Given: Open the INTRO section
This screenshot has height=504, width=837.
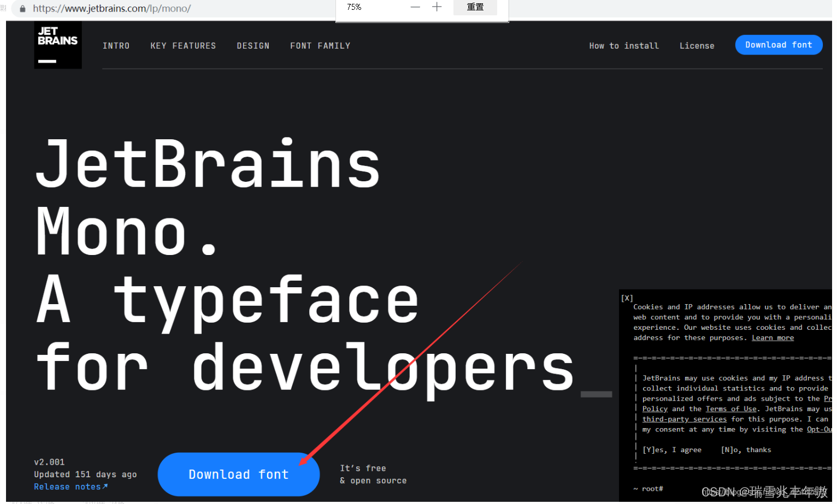Looking at the screenshot, I should coord(116,46).
